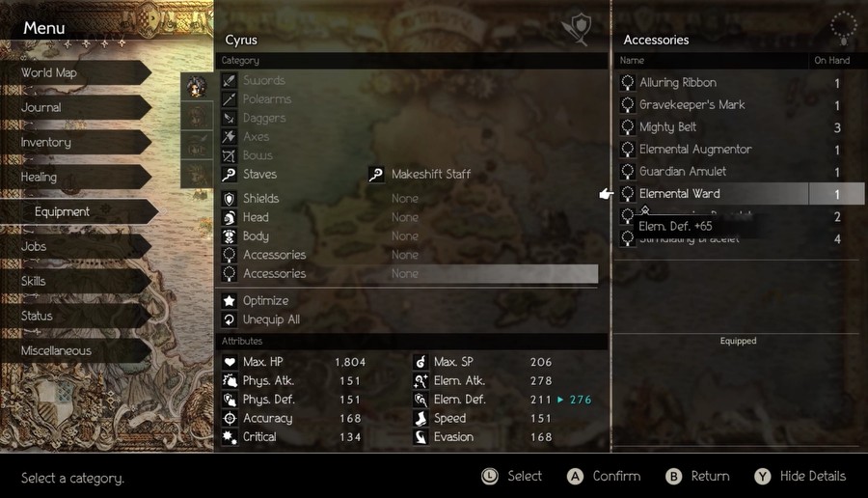Choose the Head armor icon

point(230,217)
